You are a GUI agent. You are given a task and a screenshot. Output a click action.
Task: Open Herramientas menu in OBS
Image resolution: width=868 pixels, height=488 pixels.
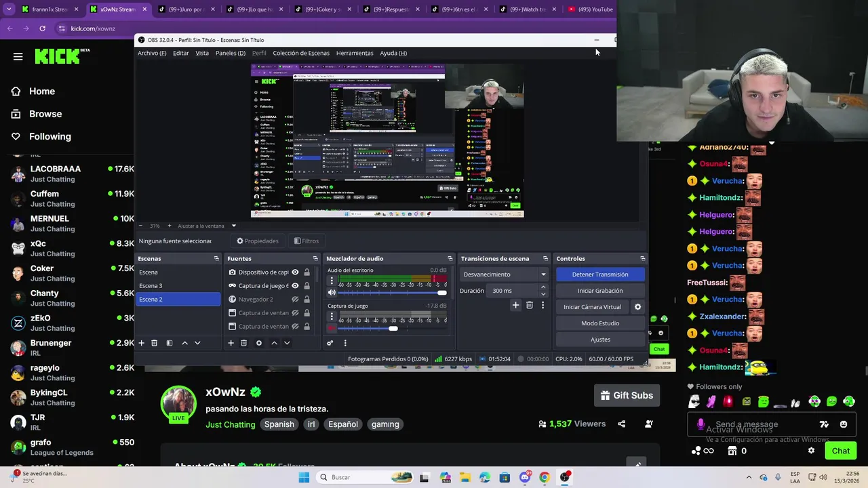355,53
